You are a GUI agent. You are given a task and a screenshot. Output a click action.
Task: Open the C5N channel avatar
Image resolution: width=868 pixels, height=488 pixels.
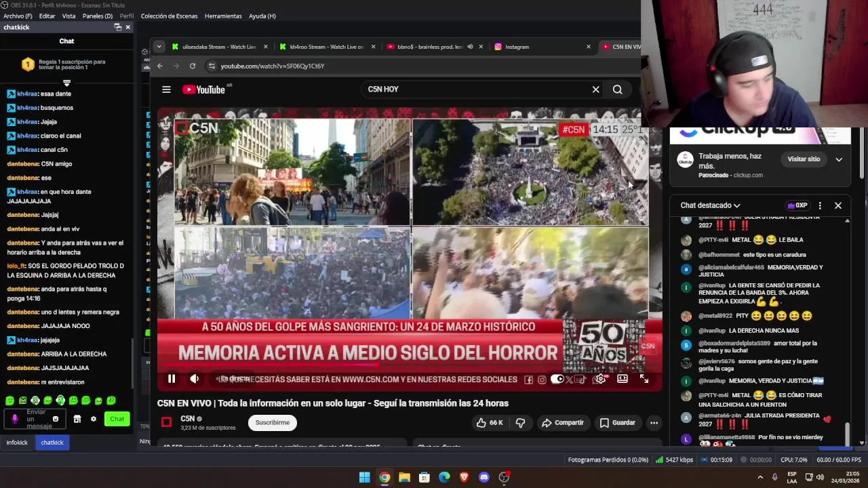(166, 422)
